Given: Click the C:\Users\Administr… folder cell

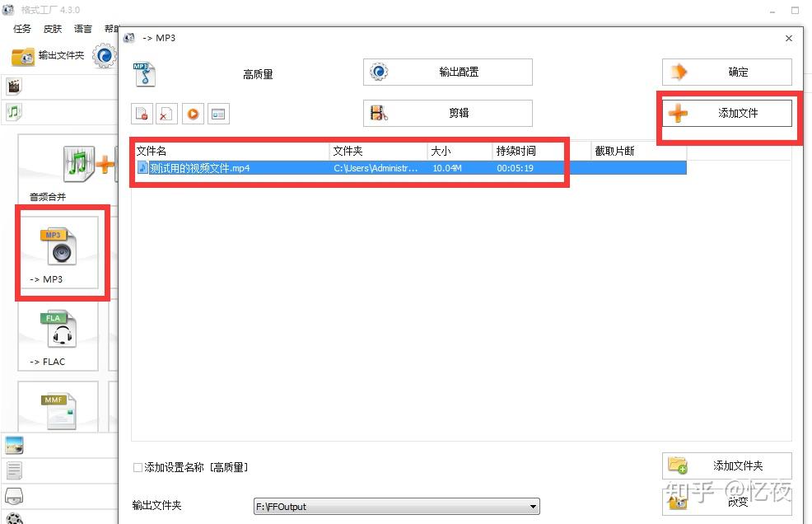Looking at the screenshot, I should point(376,168).
